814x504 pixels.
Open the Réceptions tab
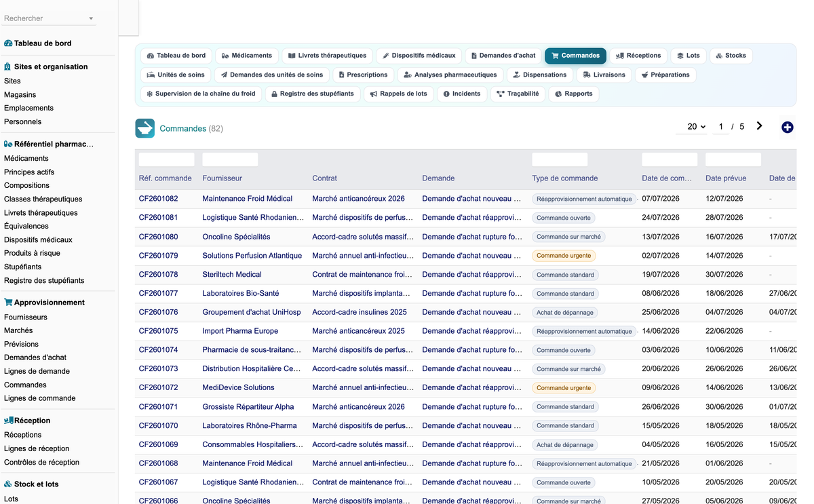tap(638, 56)
